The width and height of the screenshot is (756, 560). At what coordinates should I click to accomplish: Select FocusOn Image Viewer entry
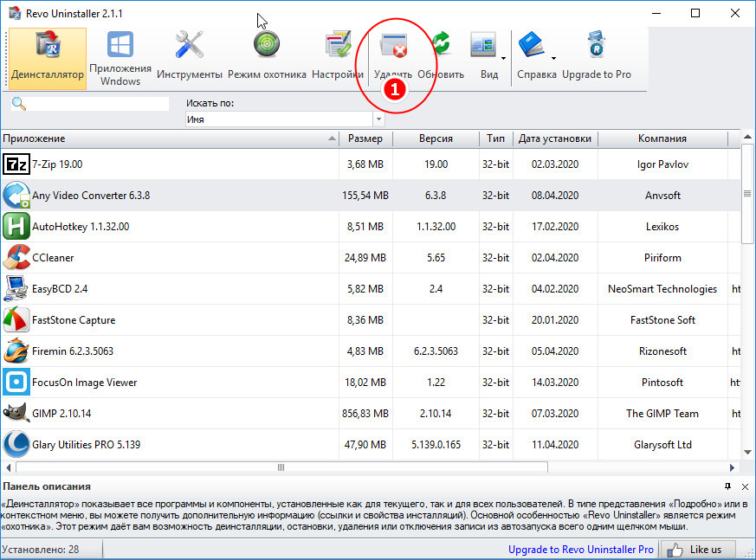click(84, 383)
